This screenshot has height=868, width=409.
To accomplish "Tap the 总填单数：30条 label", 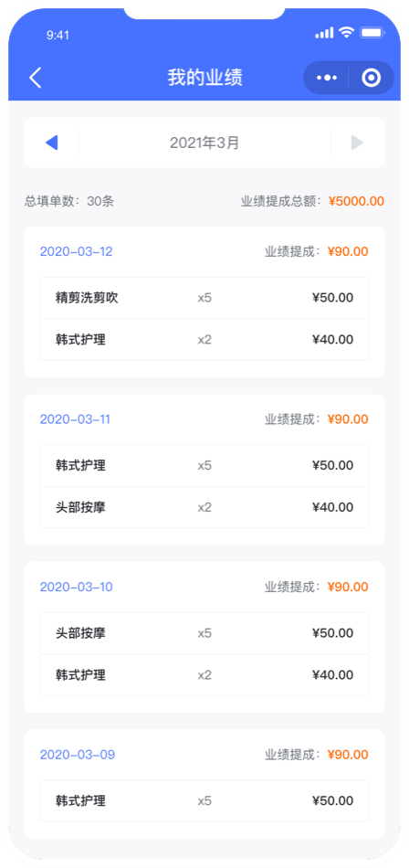I will click(69, 201).
